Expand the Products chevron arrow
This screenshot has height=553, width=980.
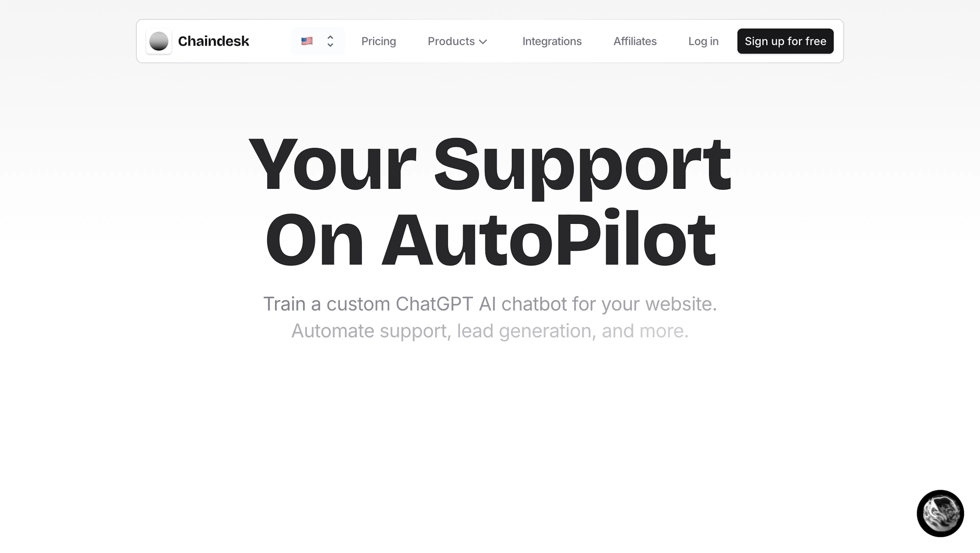483,42
